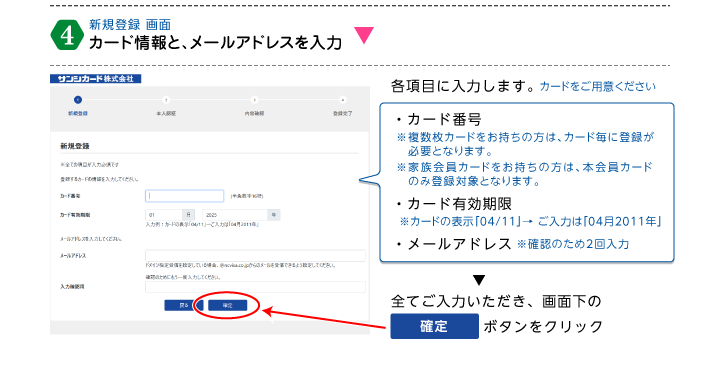This screenshot has width=720, height=366.
Task: Select step 4 circle 登録完了 in progress bar
Action: coord(343,100)
